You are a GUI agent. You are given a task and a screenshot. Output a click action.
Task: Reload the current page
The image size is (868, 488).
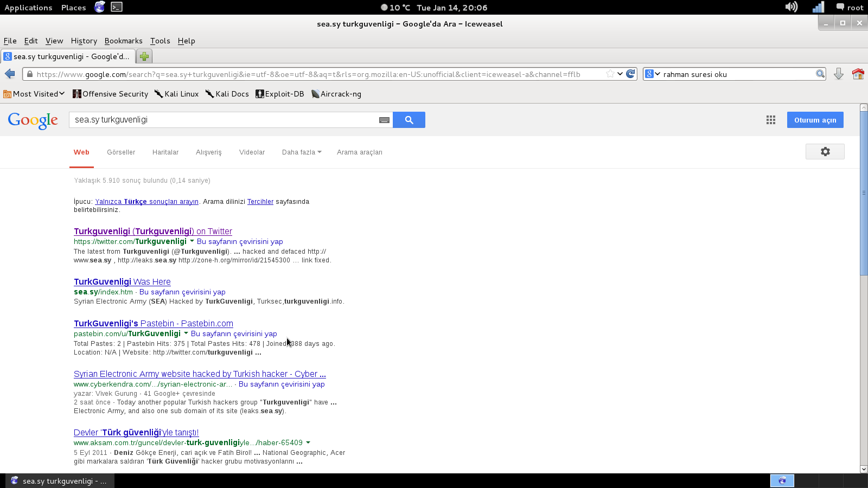(630, 74)
